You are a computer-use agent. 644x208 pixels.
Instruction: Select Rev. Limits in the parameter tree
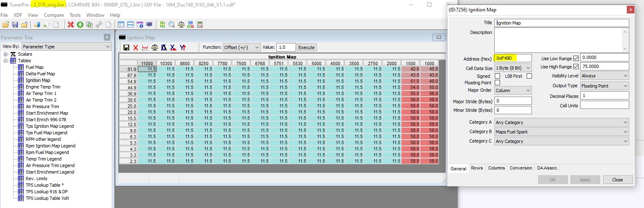pyautogui.click(x=36, y=179)
